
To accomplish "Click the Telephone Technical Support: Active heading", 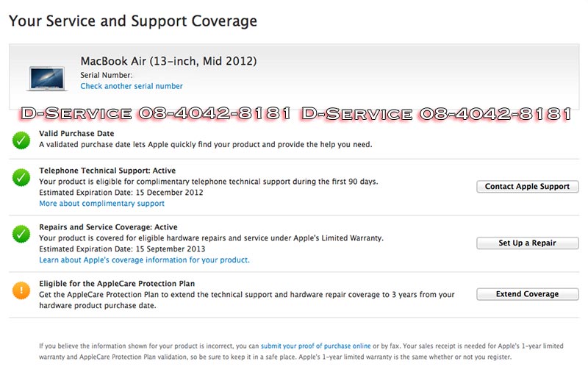I will 107,171.
